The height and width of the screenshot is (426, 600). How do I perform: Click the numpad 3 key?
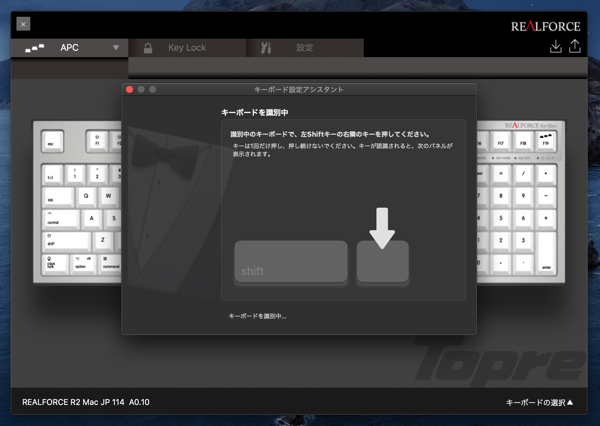[523, 241]
